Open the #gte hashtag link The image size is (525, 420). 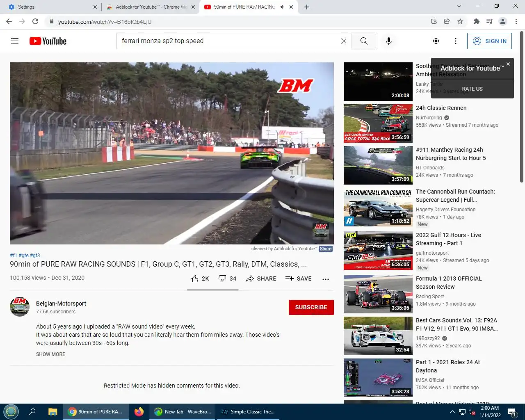pyautogui.click(x=23, y=255)
